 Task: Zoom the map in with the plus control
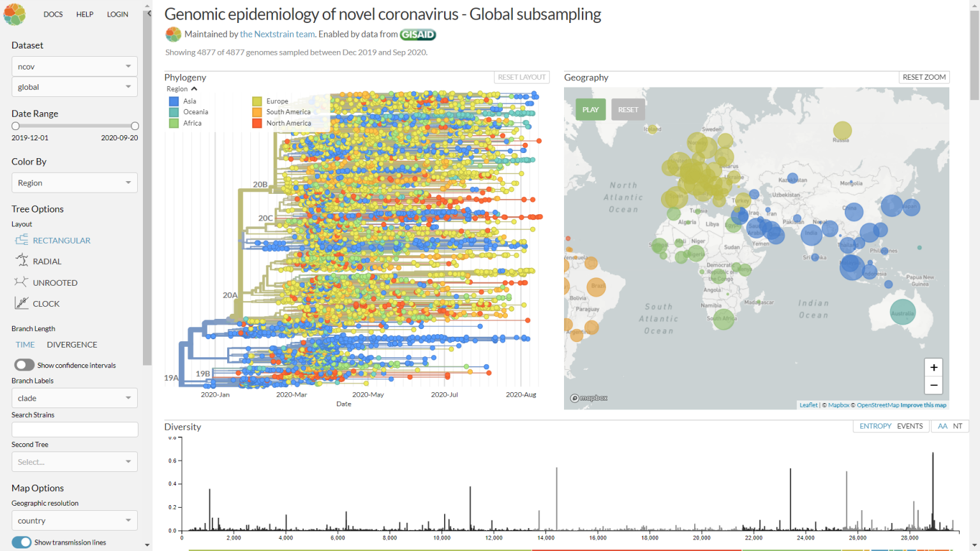[x=933, y=367]
